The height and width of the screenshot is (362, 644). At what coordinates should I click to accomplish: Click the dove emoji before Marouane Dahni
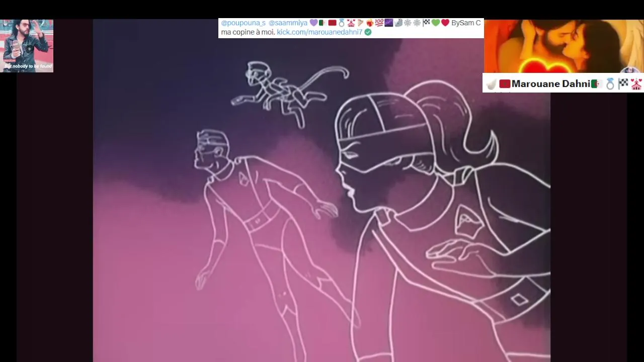click(x=492, y=84)
